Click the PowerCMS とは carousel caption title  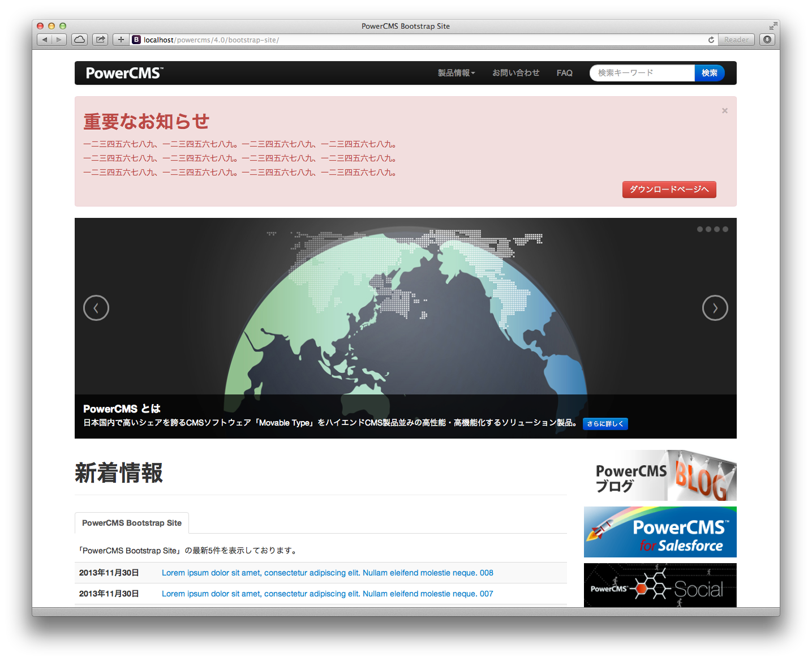click(x=122, y=409)
